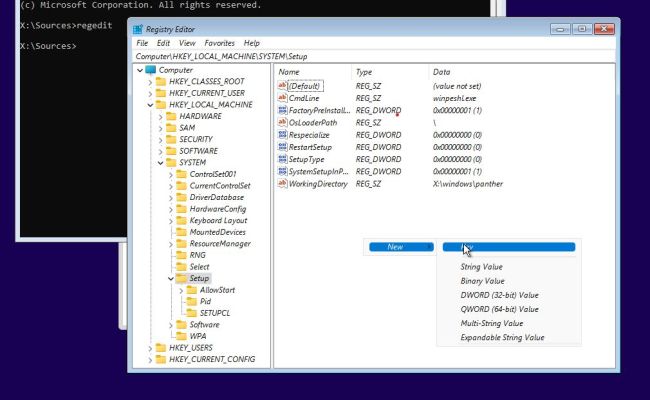
Task: Click winpeshl.exe data cell
Action: [x=454, y=99]
